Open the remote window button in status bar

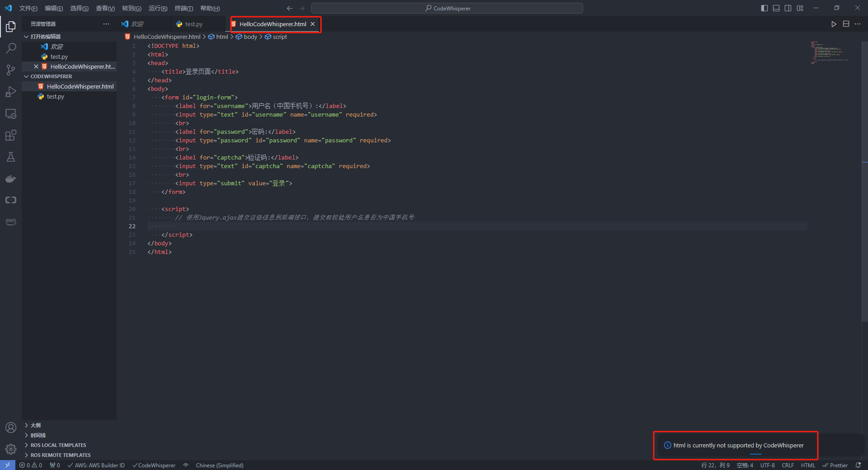8,465
